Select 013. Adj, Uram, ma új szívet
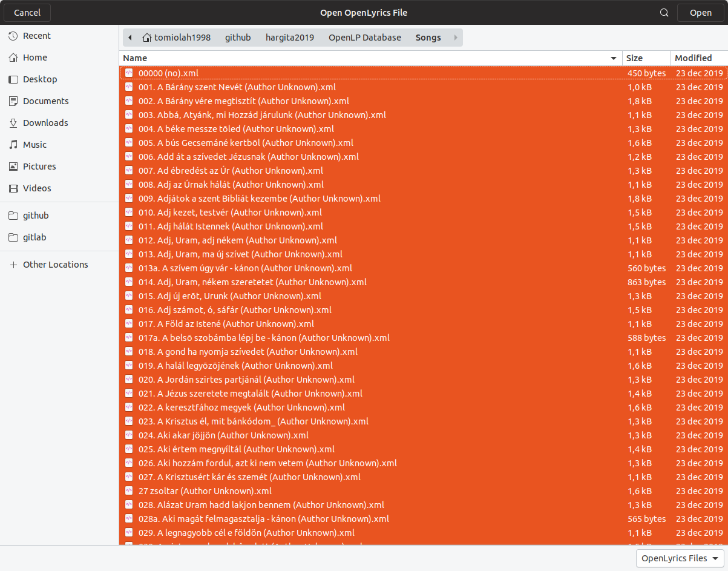This screenshot has height=571, width=728. pos(424,254)
